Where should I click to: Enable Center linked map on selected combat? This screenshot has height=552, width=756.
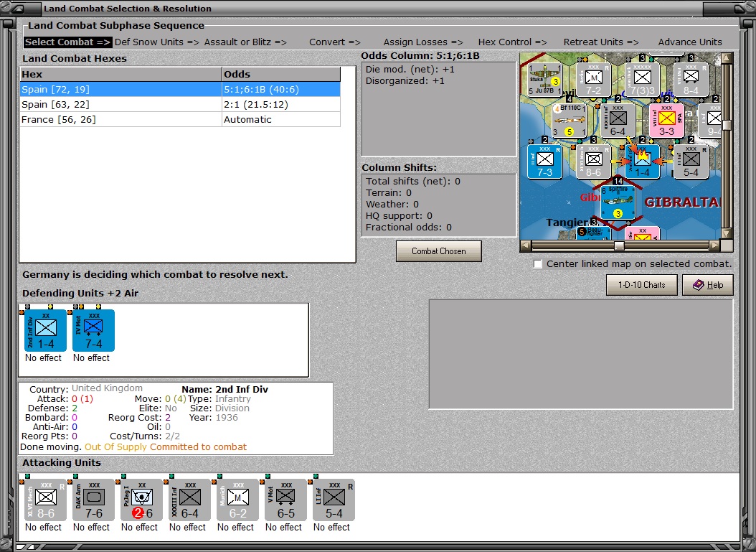pyautogui.click(x=538, y=264)
